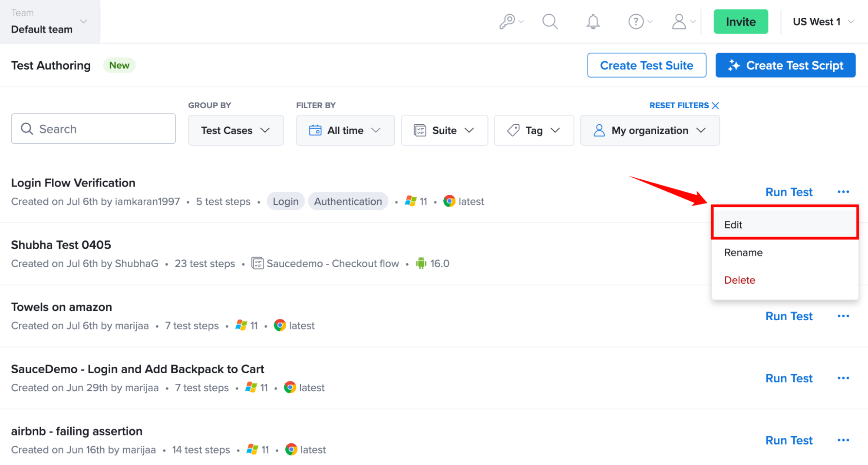Open SauceDemo - Login and Add Backpack to Cart
This screenshot has width=868, height=465.
137,369
